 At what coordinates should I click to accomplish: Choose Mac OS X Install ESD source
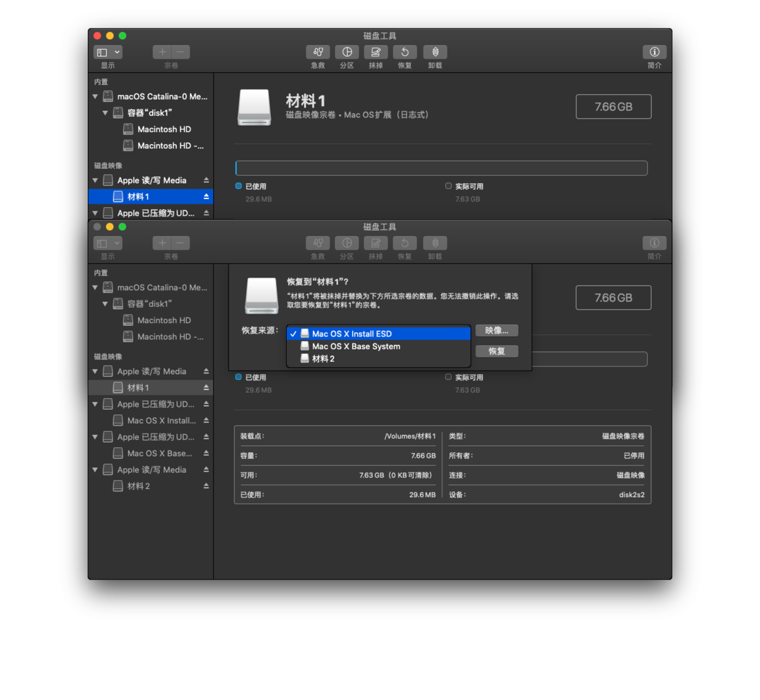(x=379, y=333)
